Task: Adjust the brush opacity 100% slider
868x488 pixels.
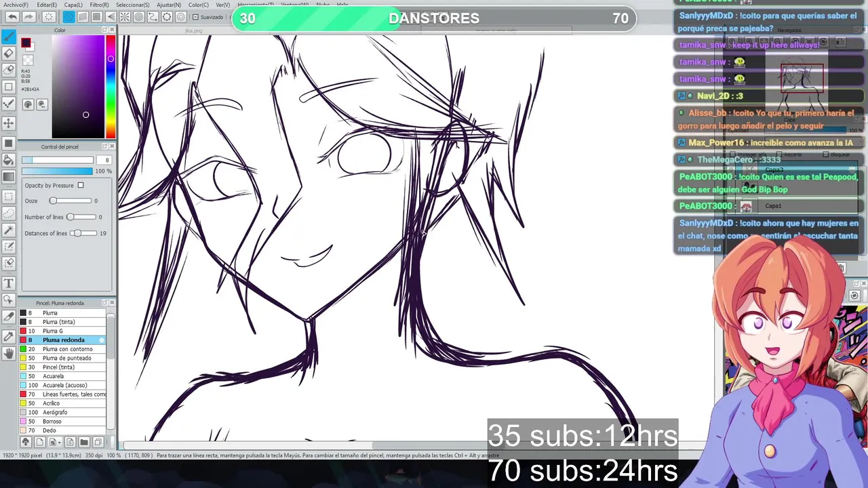Action: [x=57, y=171]
